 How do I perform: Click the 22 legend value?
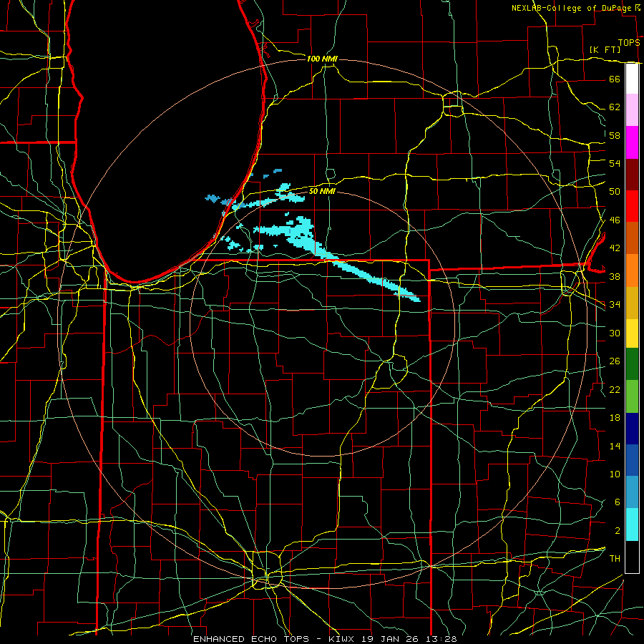coord(615,389)
